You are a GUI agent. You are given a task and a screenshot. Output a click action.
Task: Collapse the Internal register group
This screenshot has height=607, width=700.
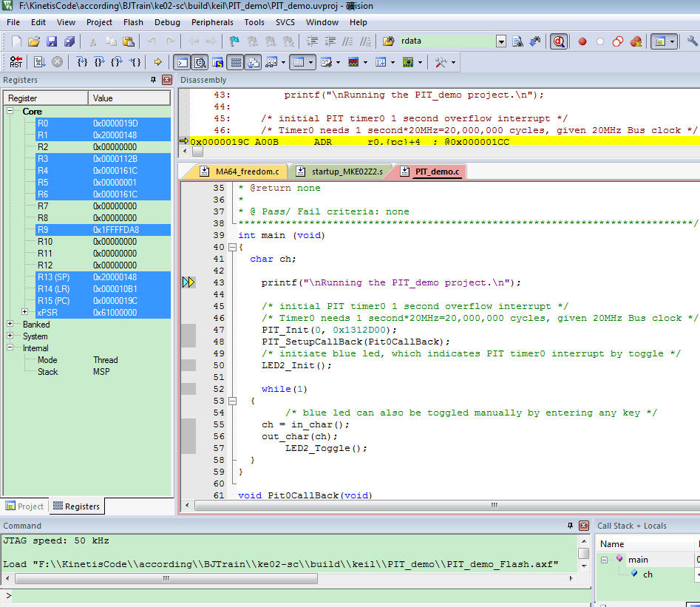point(10,347)
